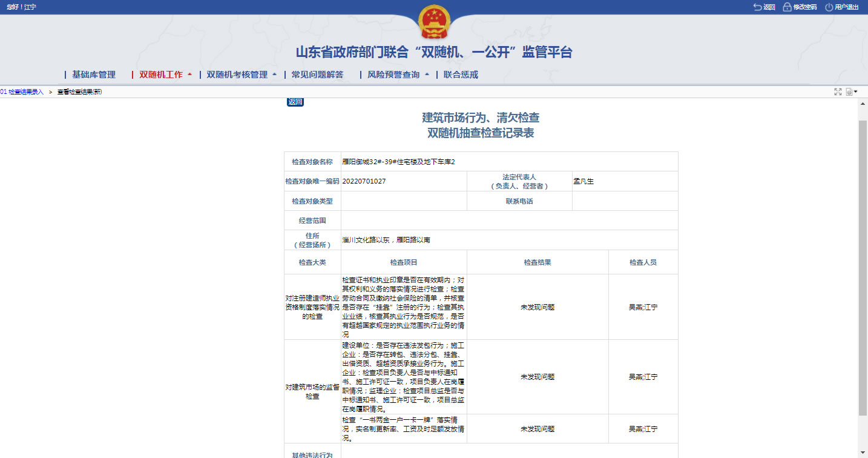Open 基础库管理 menu

93,75
